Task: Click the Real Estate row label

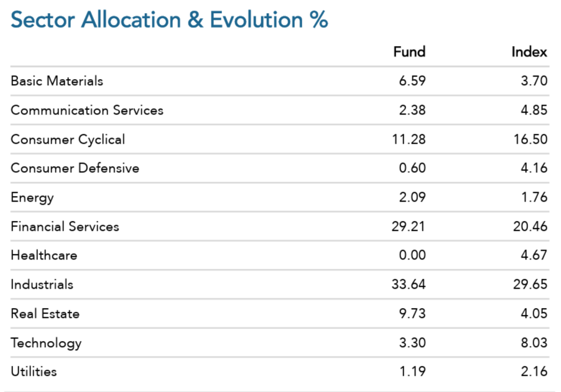Action: click(x=45, y=314)
